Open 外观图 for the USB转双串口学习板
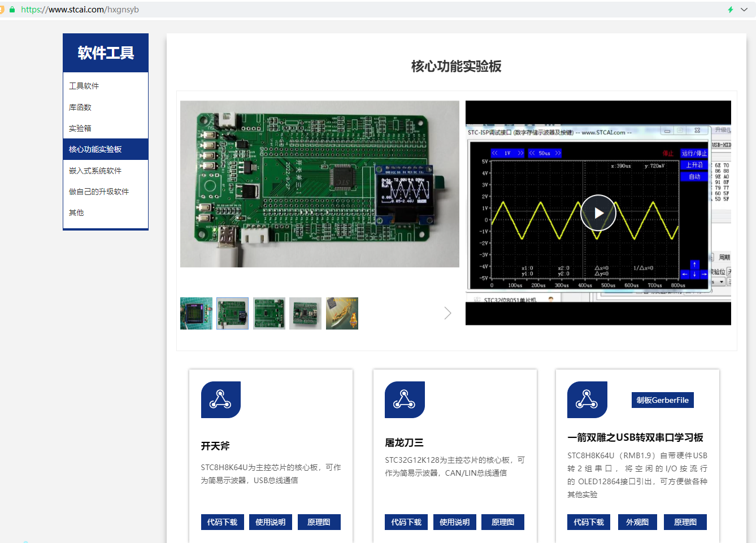The height and width of the screenshot is (543, 756). (x=637, y=522)
